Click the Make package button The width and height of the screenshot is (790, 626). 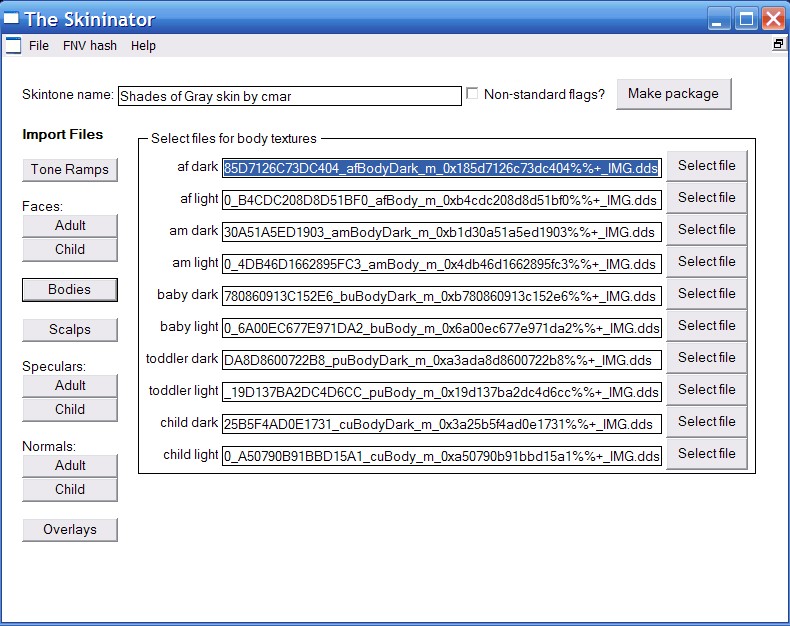674,94
